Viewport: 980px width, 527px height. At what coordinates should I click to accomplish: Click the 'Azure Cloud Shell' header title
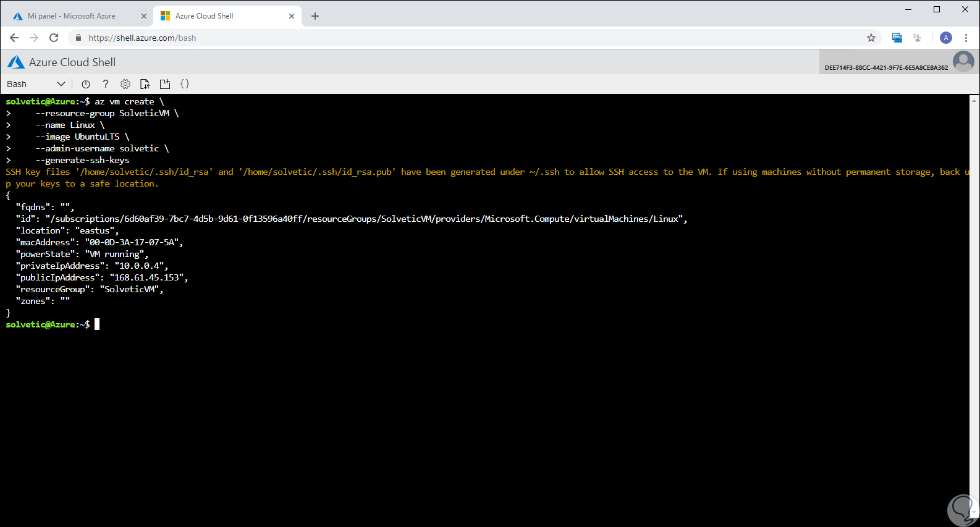(72, 62)
